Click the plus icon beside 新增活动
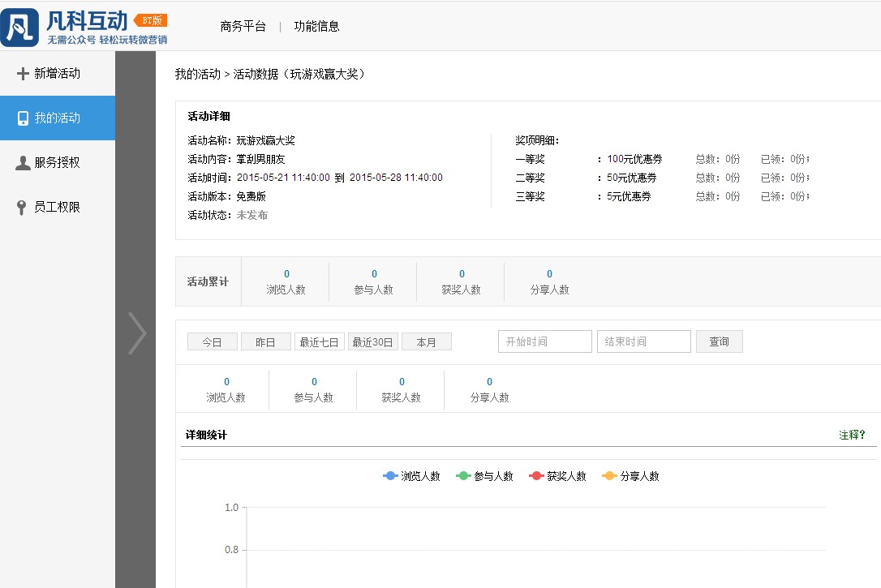Image resolution: width=881 pixels, height=588 pixels. 23,74
